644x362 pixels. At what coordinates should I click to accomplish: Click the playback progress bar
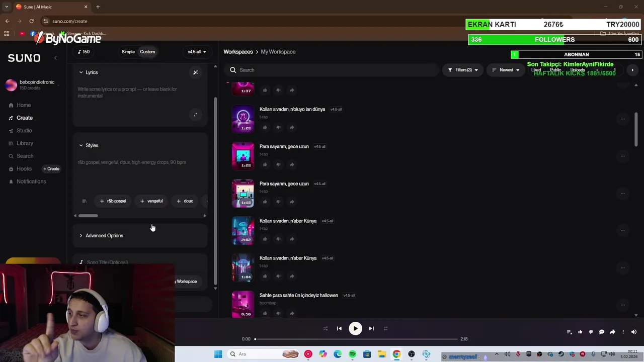point(356,339)
